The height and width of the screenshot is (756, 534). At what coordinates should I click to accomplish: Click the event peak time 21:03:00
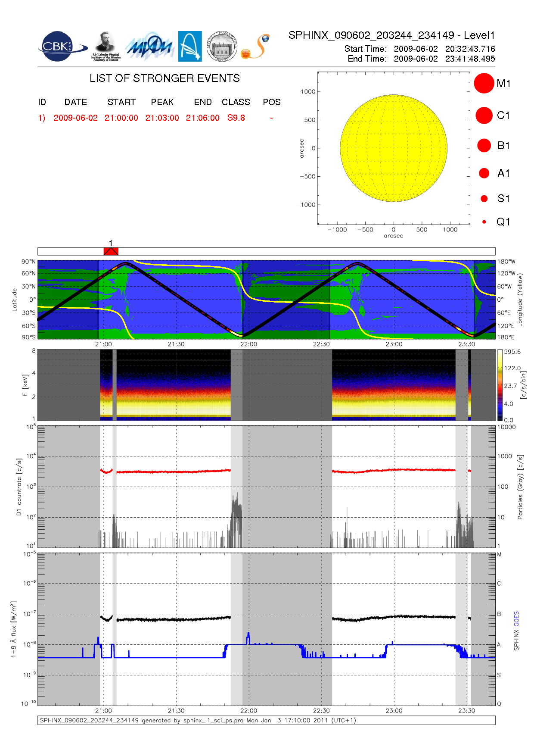coord(162,118)
